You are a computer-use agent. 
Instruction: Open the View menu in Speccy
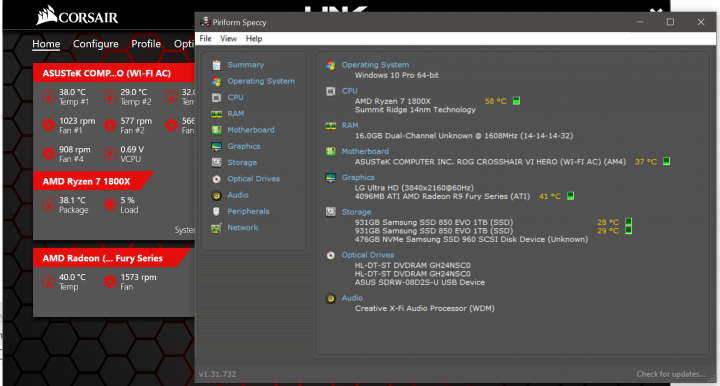[x=228, y=39]
